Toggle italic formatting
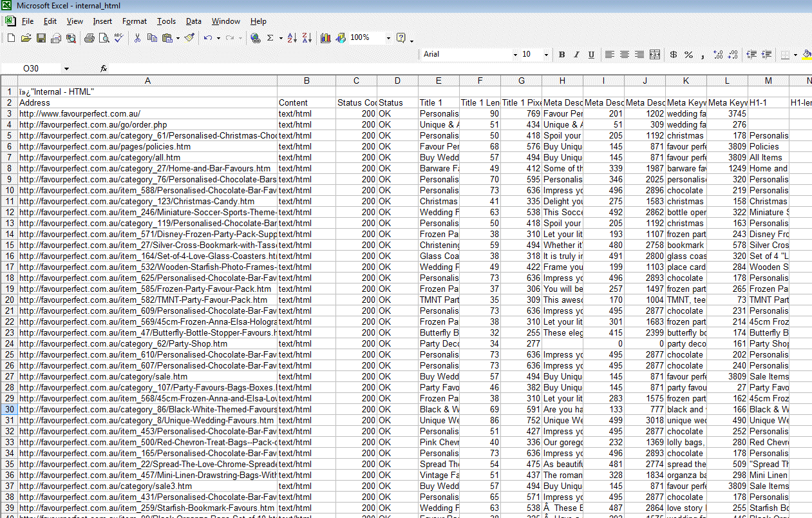Screen dimensions: 812x518 pyautogui.click(x=576, y=55)
